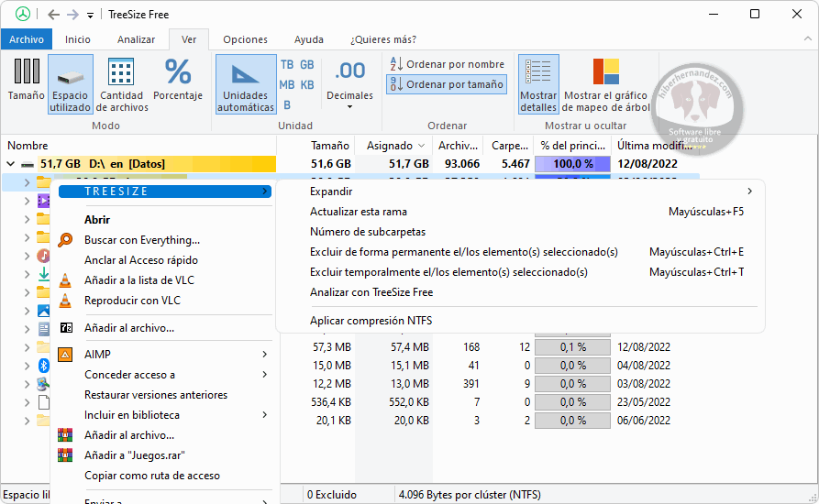819x504 pixels.
Task: Set the size unit to B (bytes)
Action: 287,104
